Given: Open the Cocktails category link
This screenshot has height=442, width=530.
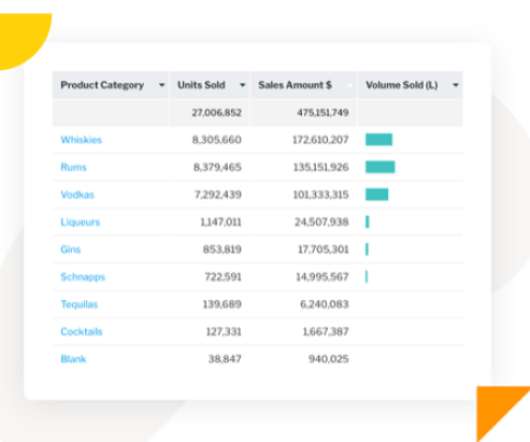Looking at the screenshot, I should (x=81, y=332).
